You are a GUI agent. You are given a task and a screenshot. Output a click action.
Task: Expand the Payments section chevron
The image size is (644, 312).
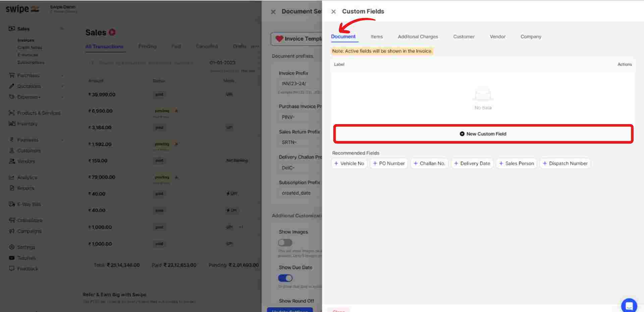(x=62, y=140)
